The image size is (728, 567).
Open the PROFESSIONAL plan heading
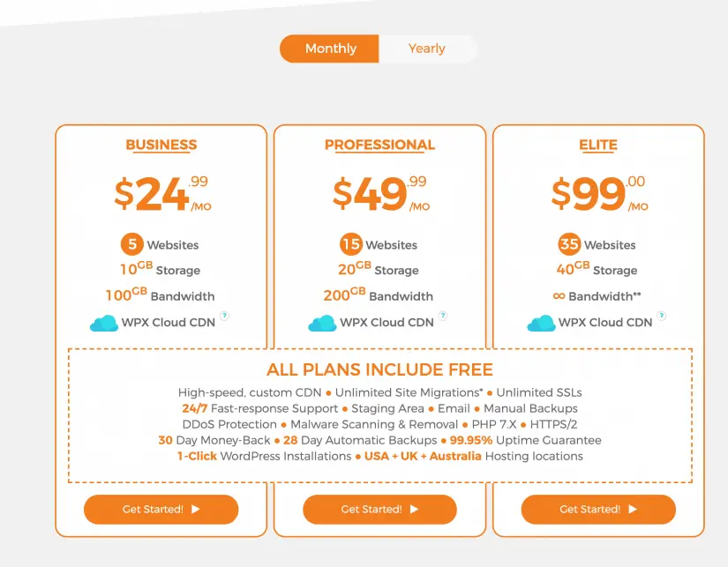(x=379, y=145)
